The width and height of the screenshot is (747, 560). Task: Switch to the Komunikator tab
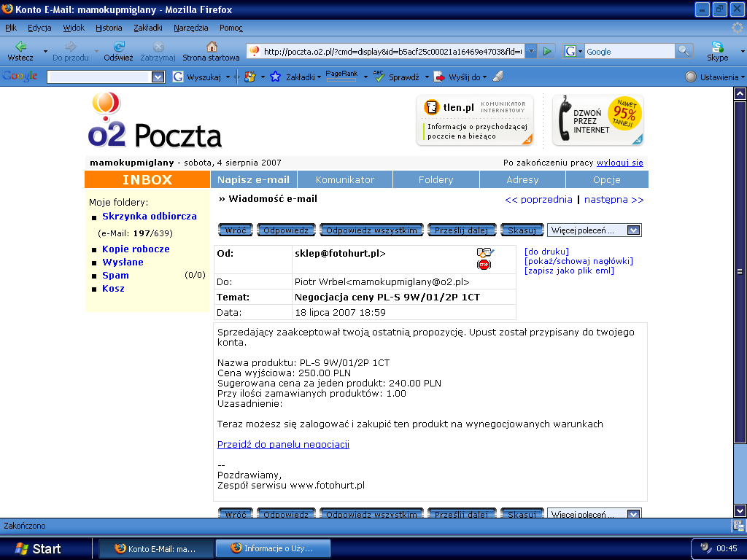[x=345, y=179]
